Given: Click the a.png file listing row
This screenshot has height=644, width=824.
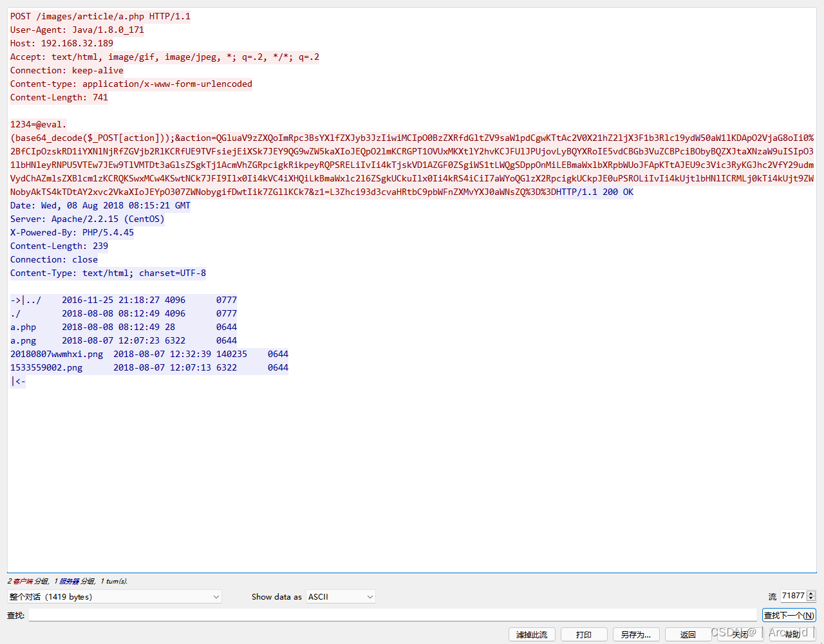Looking at the screenshot, I should point(124,341).
